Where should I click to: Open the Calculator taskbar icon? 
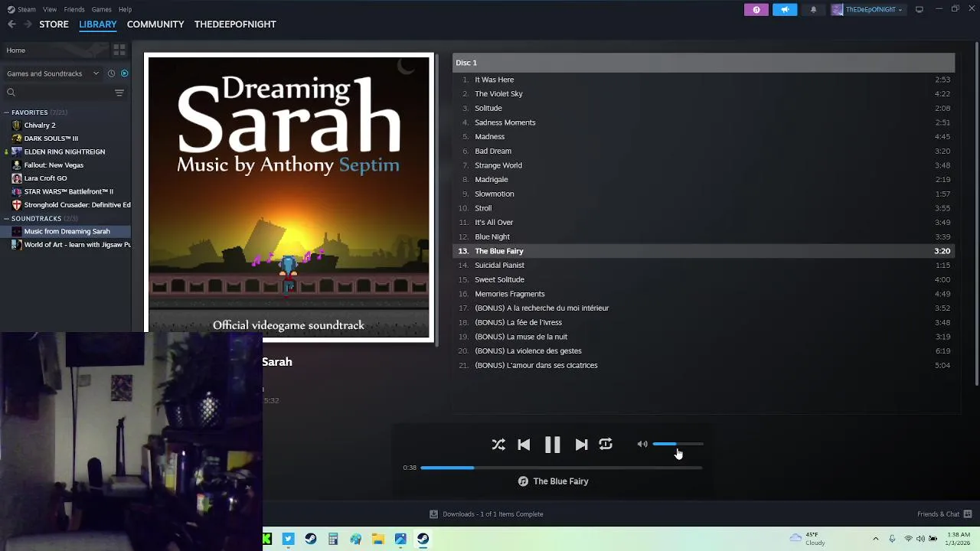(333, 539)
